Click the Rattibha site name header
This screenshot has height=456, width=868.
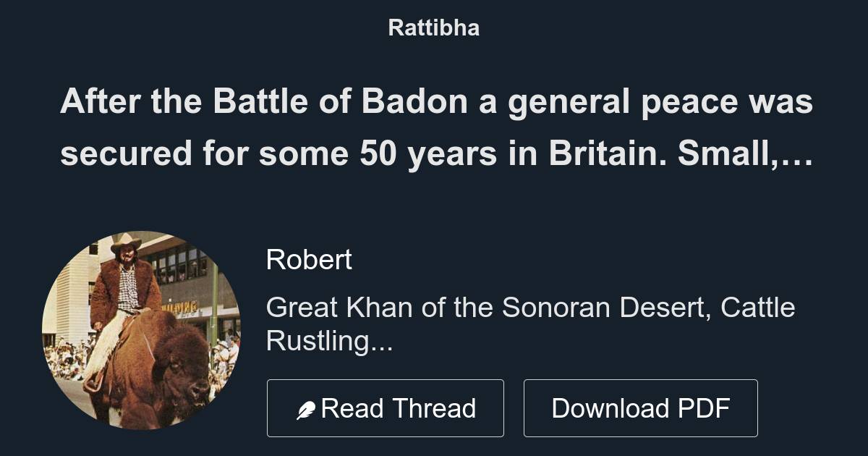pyautogui.click(x=433, y=28)
